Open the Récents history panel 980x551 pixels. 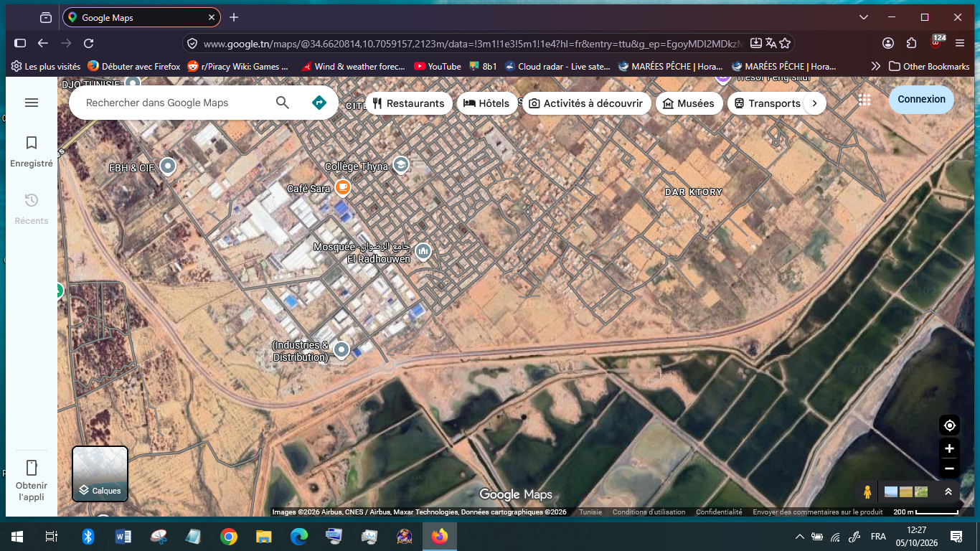(32, 209)
